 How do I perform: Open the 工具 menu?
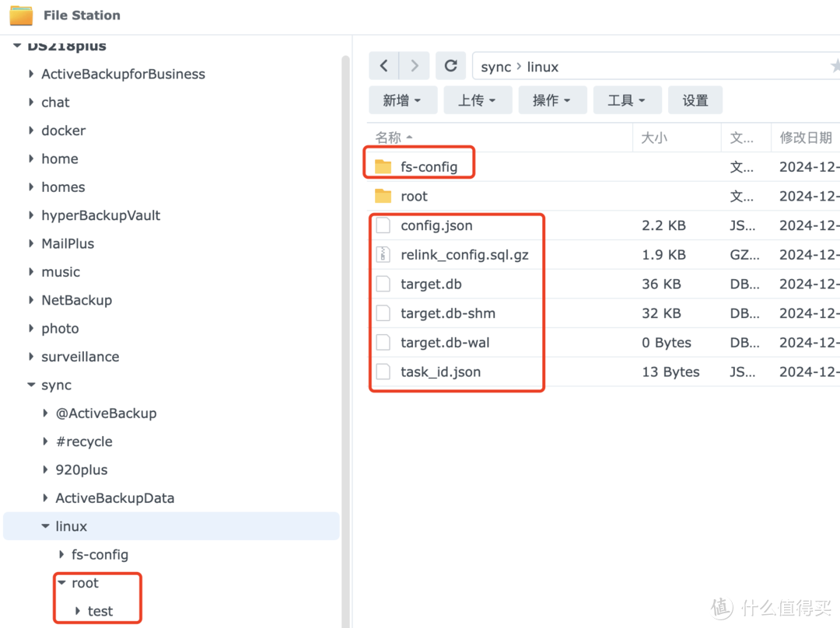(627, 99)
